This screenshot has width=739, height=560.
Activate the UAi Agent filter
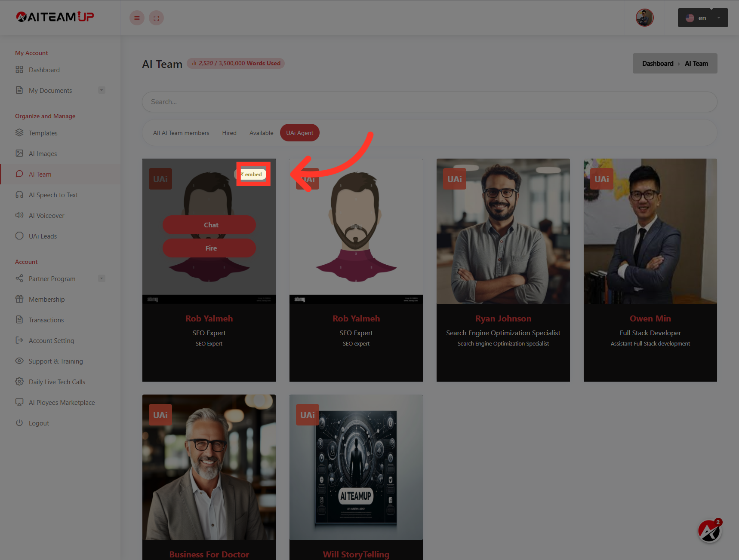[x=299, y=133]
